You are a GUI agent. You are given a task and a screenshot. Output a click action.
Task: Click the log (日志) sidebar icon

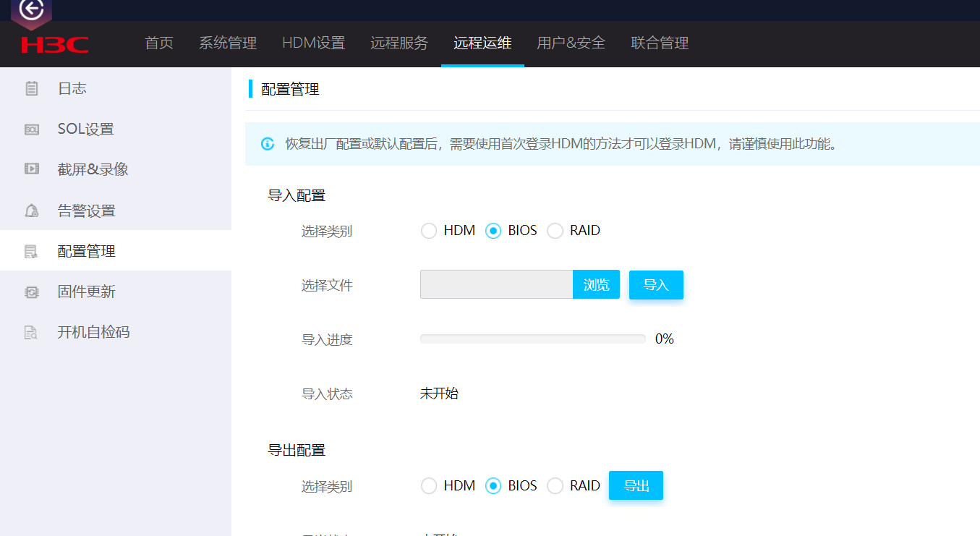pyautogui.click(x=31, y=88)
